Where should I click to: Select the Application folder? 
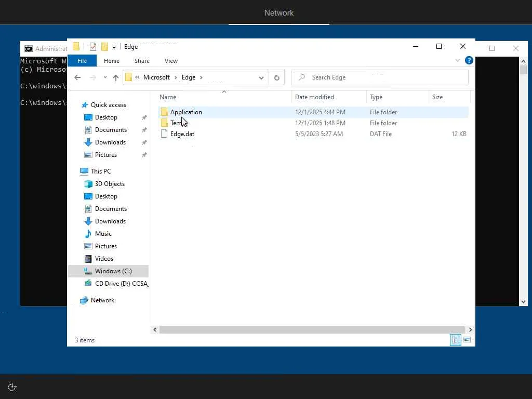pos(186,112)
